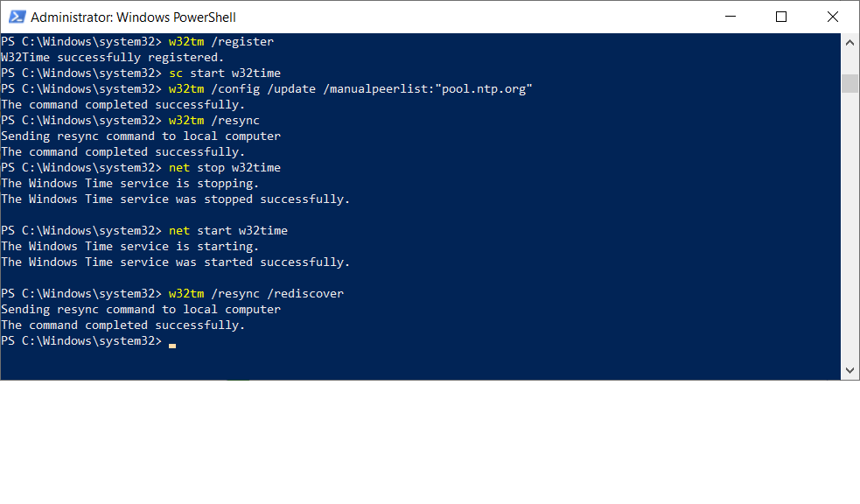The width and height of the screenshot is (860, 504).
Task: Click the w32tm /resync /rediscover command
Action: point(256,293)
